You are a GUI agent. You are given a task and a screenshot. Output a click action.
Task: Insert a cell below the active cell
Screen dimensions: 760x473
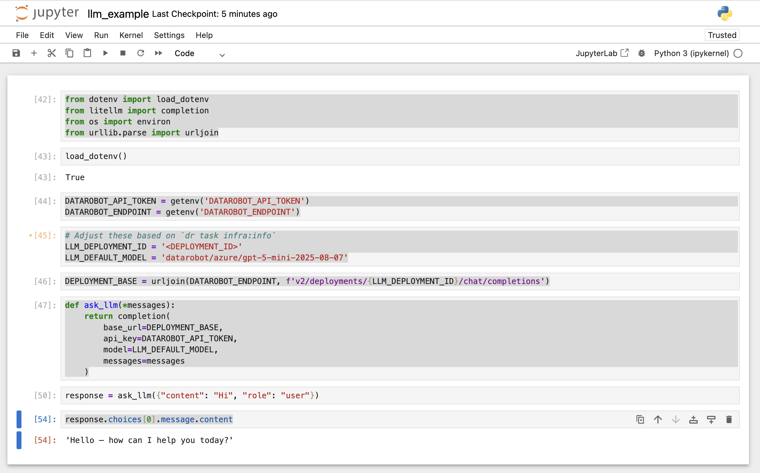(x=711, y=420)
